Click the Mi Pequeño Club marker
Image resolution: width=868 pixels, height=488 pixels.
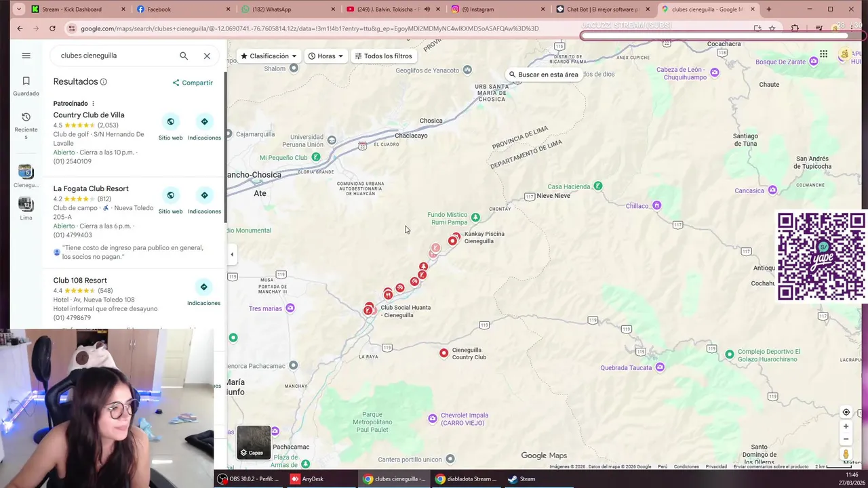click(315, 157)
